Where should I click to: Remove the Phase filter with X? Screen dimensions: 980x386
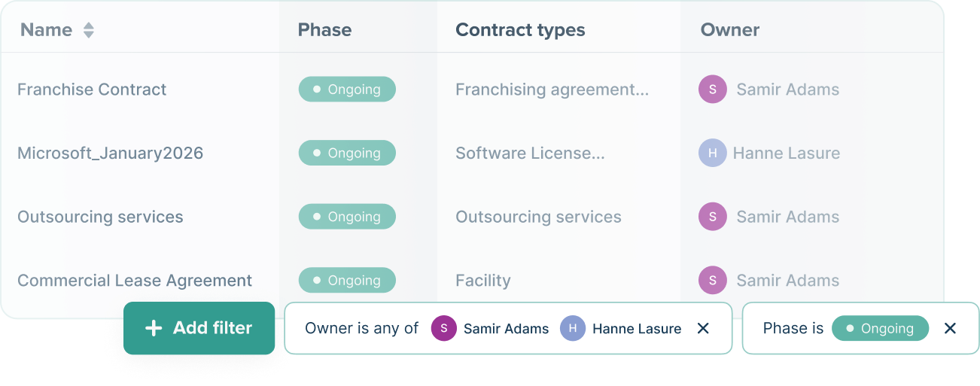950,328
